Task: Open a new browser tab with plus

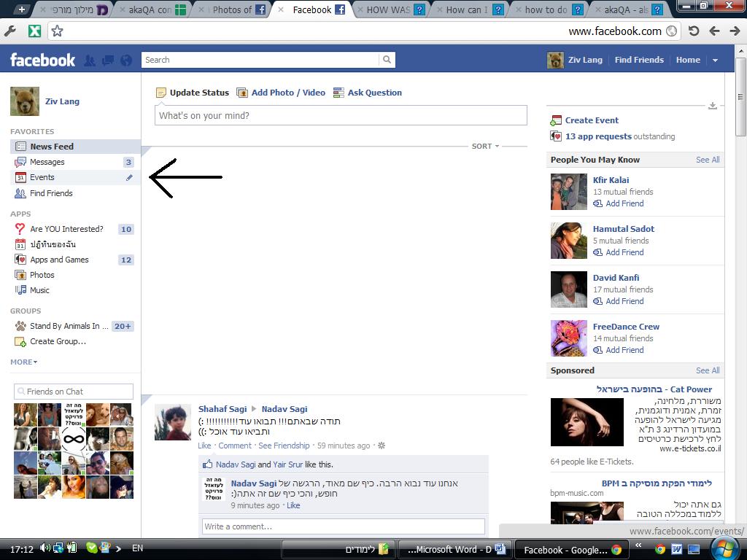Action: click(x=21, y=9)
